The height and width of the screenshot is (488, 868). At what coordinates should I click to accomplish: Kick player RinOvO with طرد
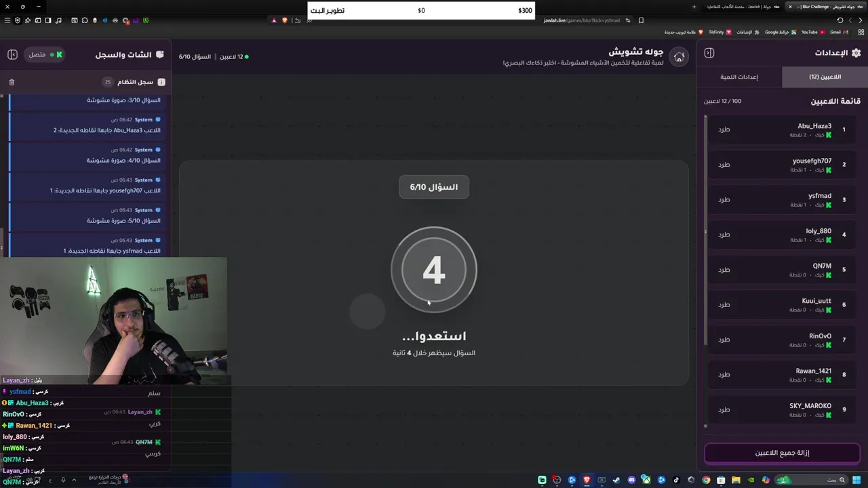point(724,340)
